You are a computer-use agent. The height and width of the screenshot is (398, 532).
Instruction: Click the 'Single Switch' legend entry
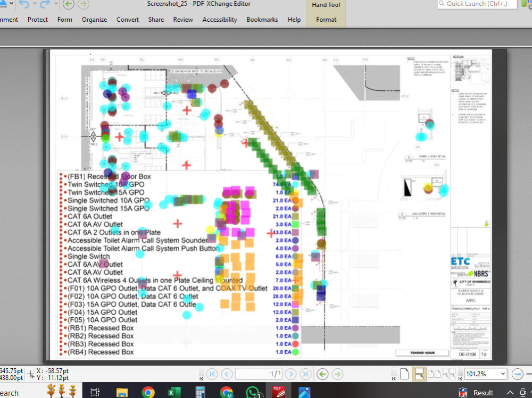[89, 256]
